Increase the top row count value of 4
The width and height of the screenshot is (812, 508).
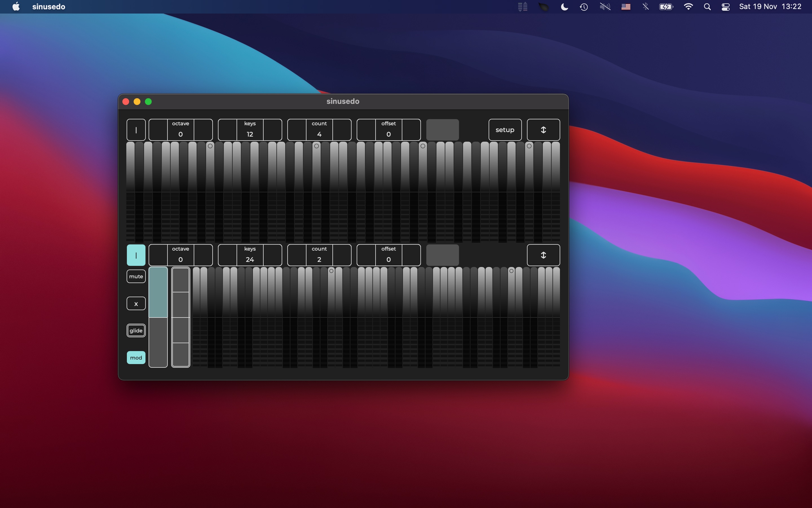tap(342, 130)
